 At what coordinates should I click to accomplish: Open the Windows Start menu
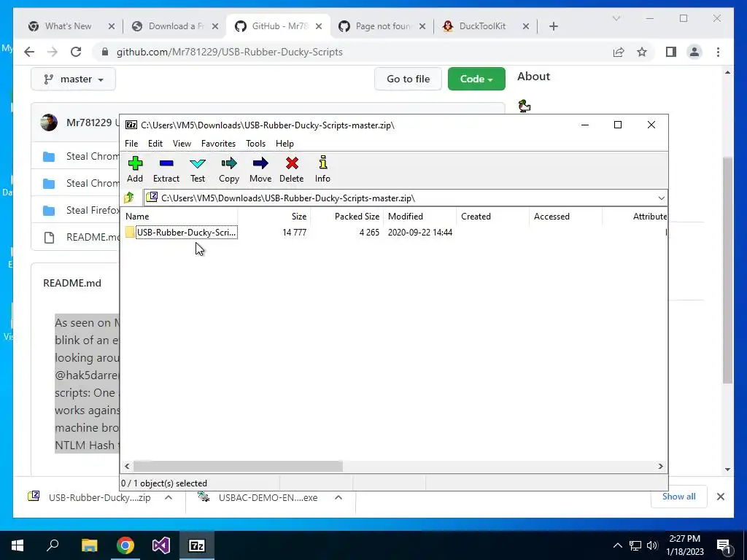tap(18, 545)
